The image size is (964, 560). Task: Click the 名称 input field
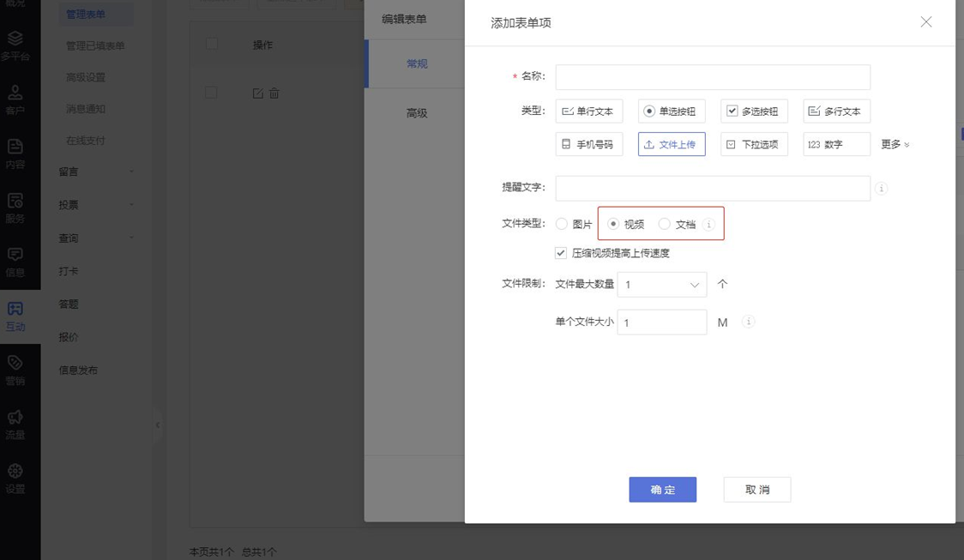click(x=713, y=77)
